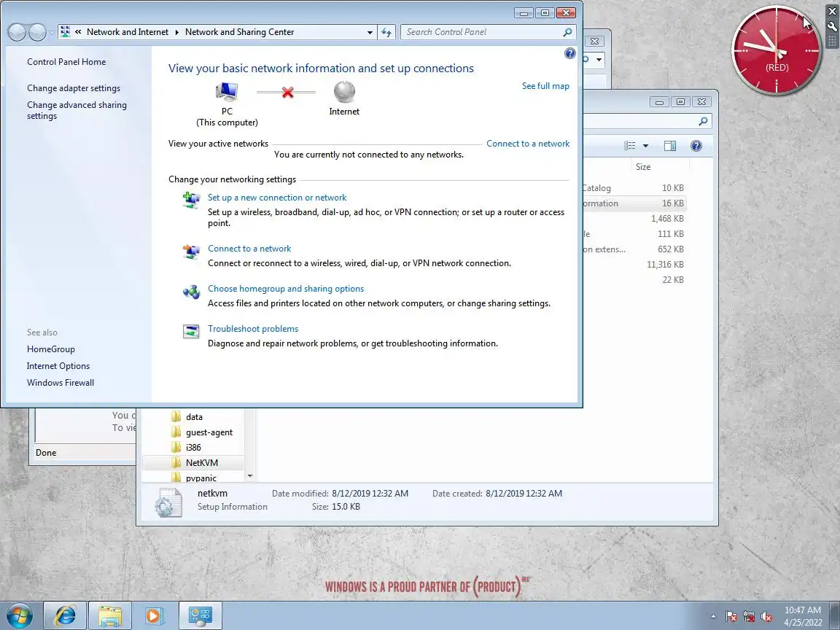Go forward with the Forward arrow button

(37, 33)
